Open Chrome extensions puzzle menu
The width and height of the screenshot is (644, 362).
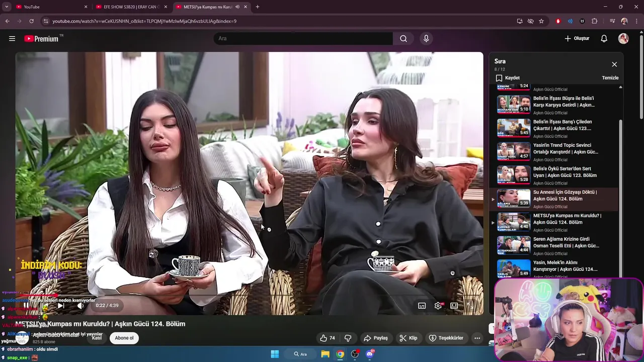coord(595,21)
